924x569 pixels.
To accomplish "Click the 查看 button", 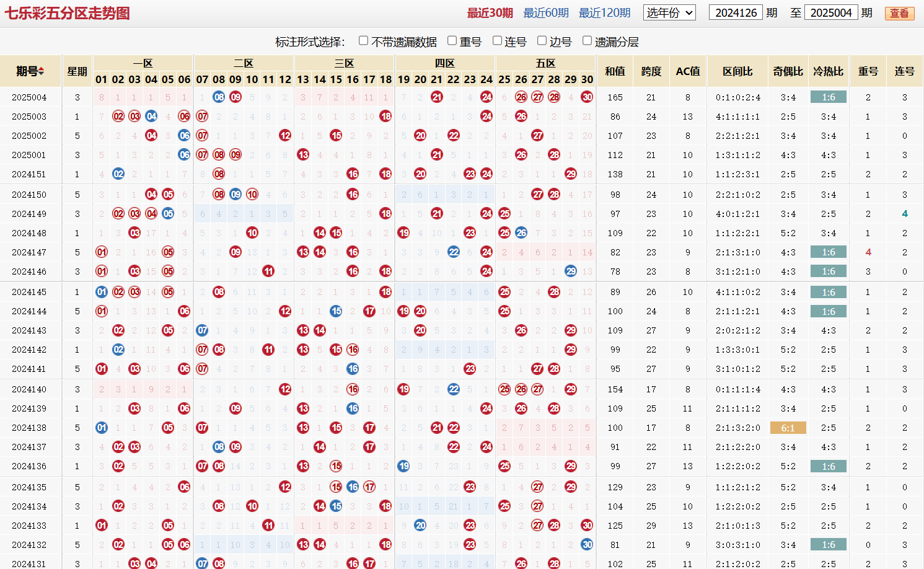I will pyautogui.click(x=899, y=13).
